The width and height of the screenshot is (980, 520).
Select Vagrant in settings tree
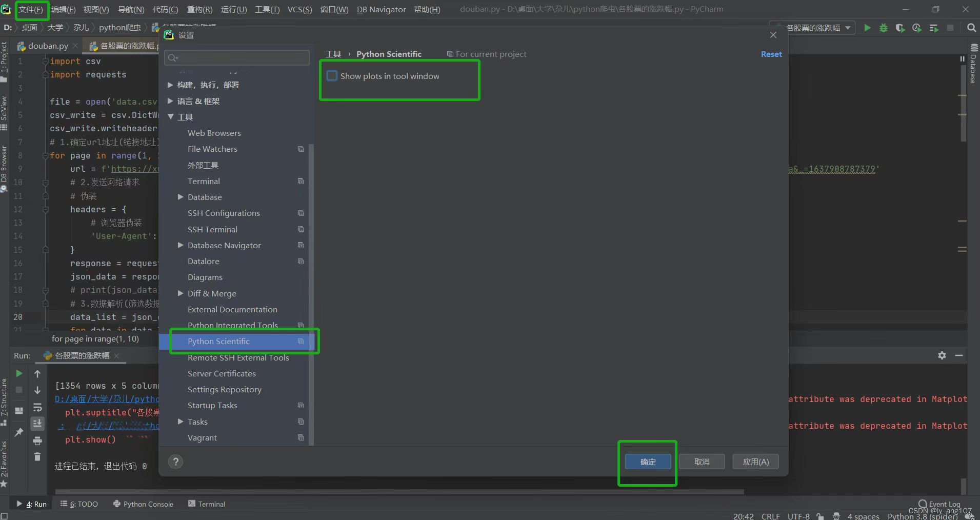coord(202,437)
